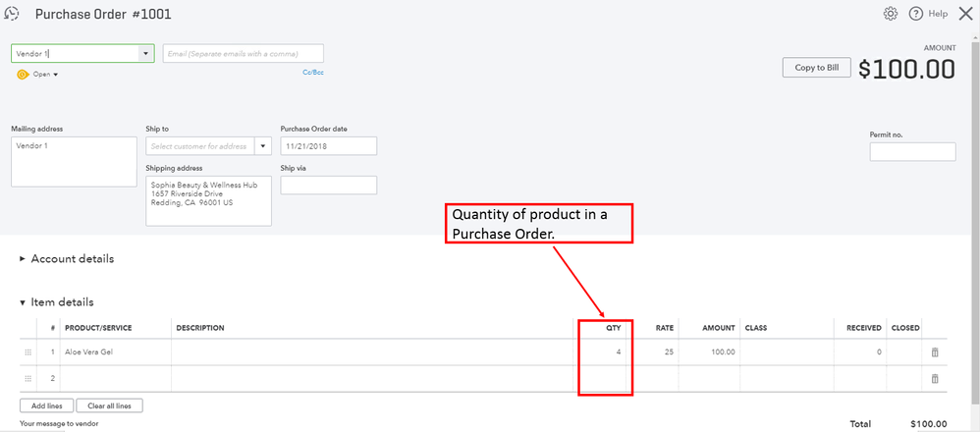Click the drag handle on row 2
This screenshot has width=980, height=432.
(x=27, y=378)
